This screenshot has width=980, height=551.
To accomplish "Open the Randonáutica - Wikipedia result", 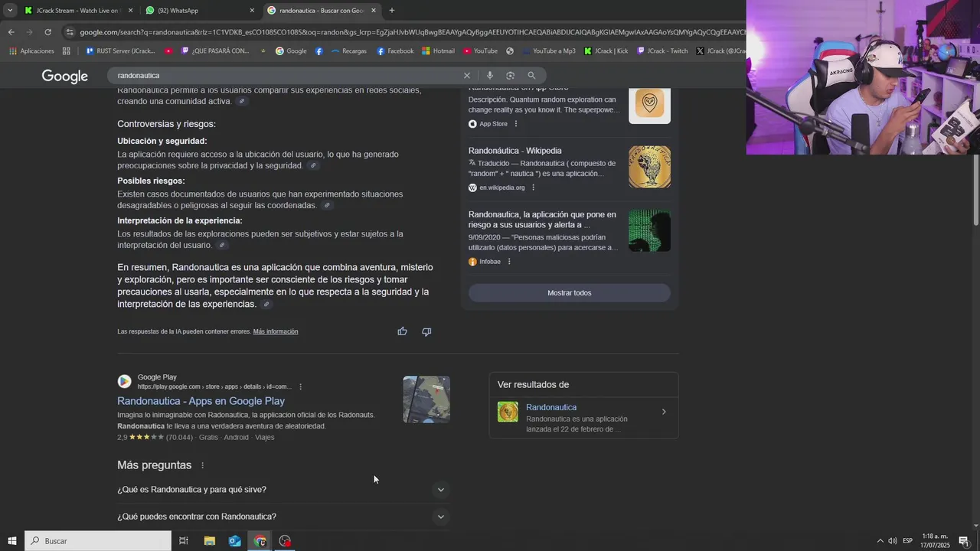I will click(x=514, y=151).
